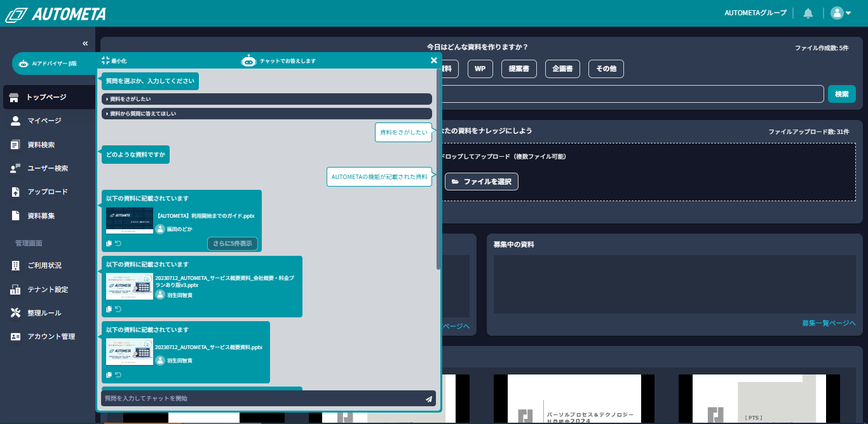
Task: Open the トップページ sidebar item
Action: [x=49, y=98]
